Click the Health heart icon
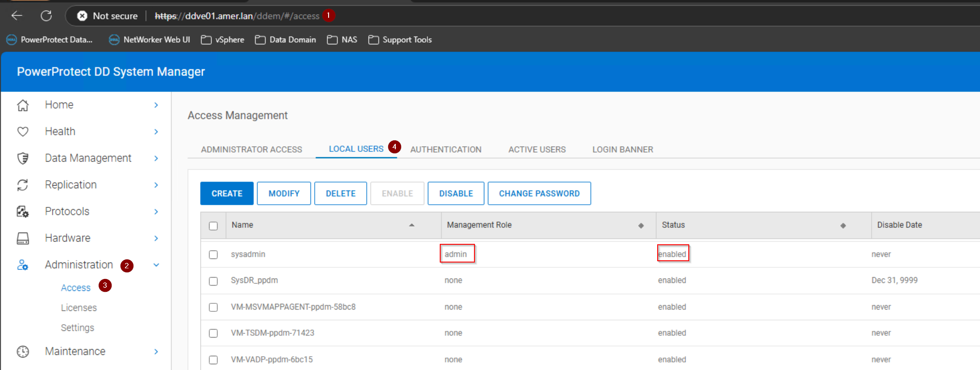980x370 pixels. pyautogui.click(x=23, y=131)
